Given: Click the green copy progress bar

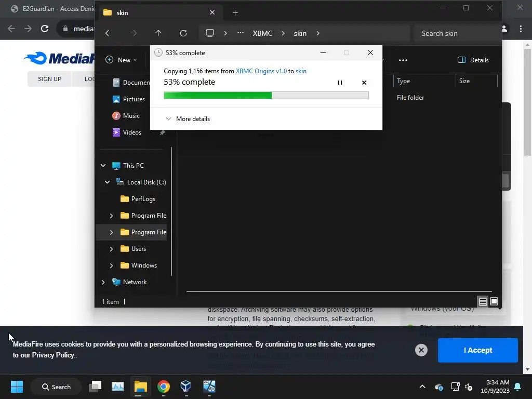Looking at the screenshot, I should click(x=266, y=96).
